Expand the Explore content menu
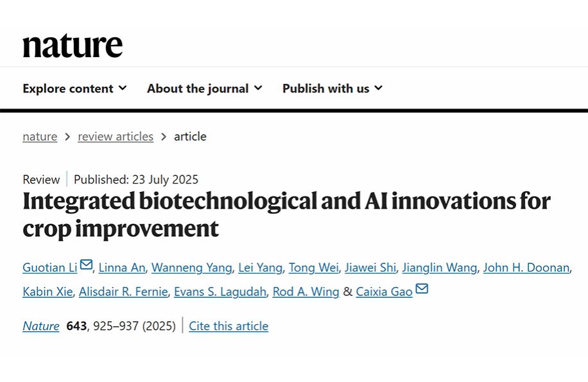588x382 pixels. pos(74,89)
